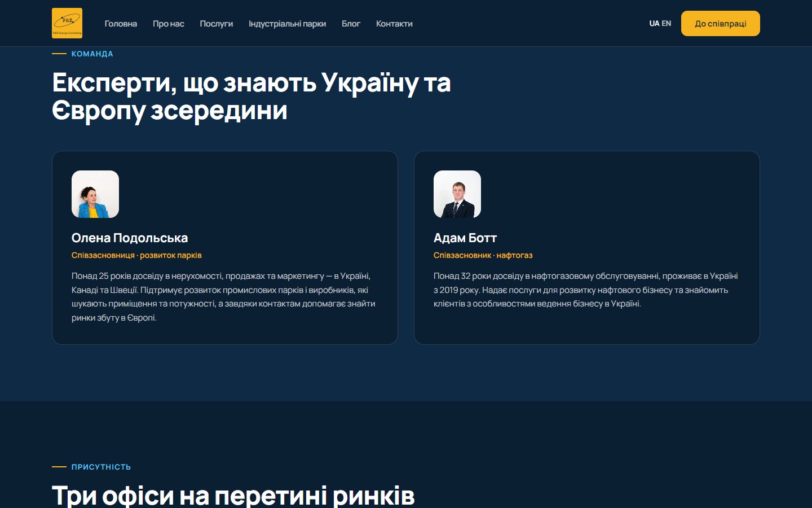This screenshot has height=508, width=812.
Task: Click Адам Ботт's portrait photo
Action: coord(457,194)
